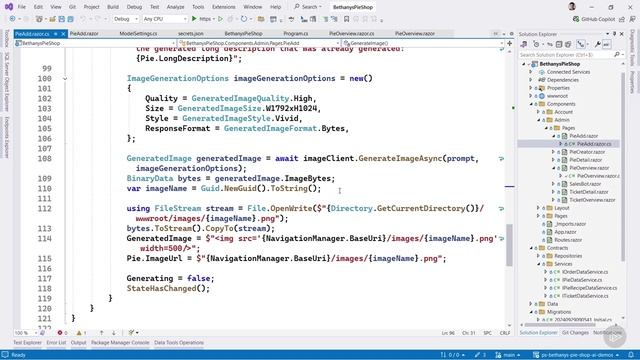Open the https launch profile dropdown arrow
Viewport: 640px width, 360px height.
[214, 19]
